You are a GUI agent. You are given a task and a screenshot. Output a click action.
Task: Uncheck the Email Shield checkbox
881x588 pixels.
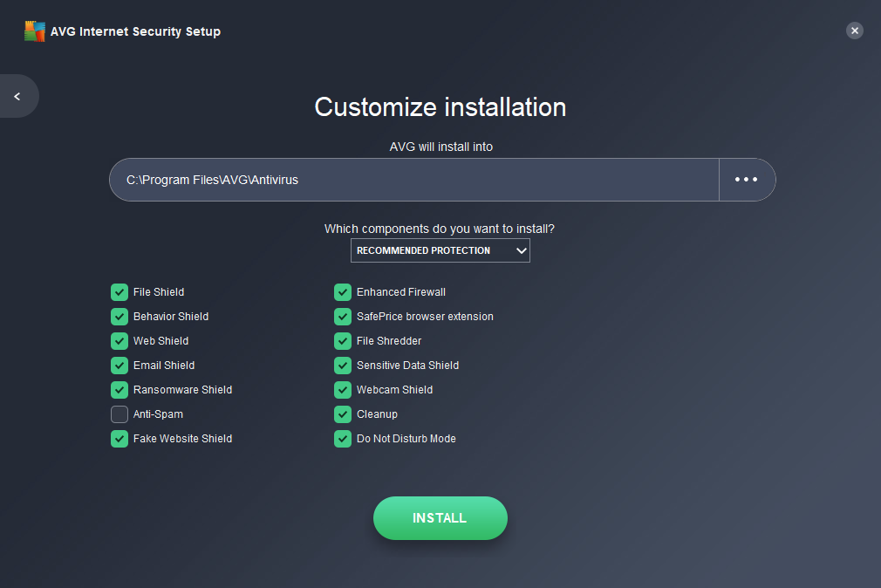[120, 366]
